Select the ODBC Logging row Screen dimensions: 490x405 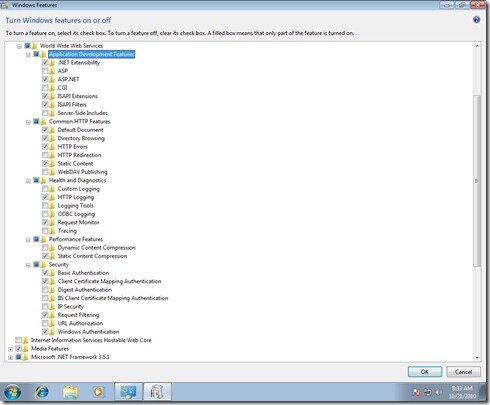[76, 214]
